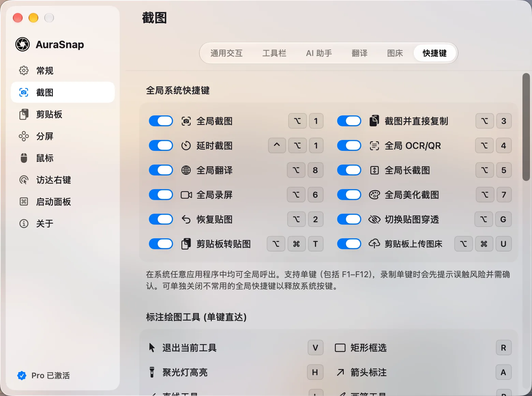The height and width of the screenshot is (396, 532).
Task: Switch to the 工具栏 tab
Action: pyautogui.click(x=274, y=53)
